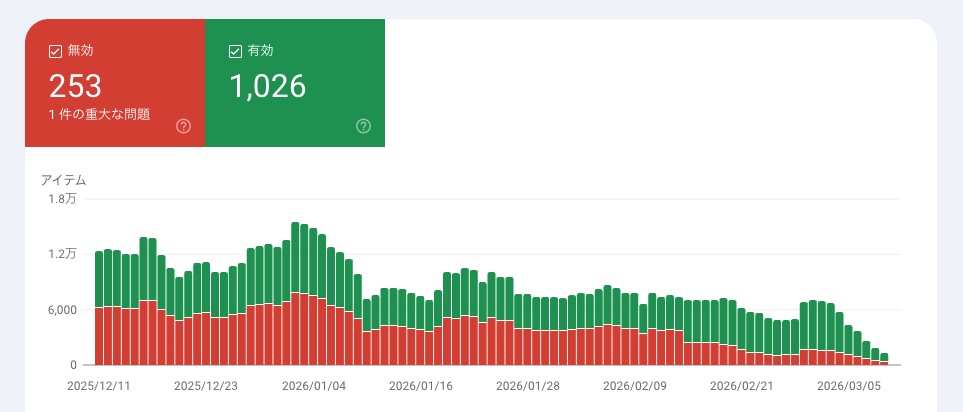The image size is (963, 412).
Task: Select green segment of the tallest bar
Action: [296, 257]
